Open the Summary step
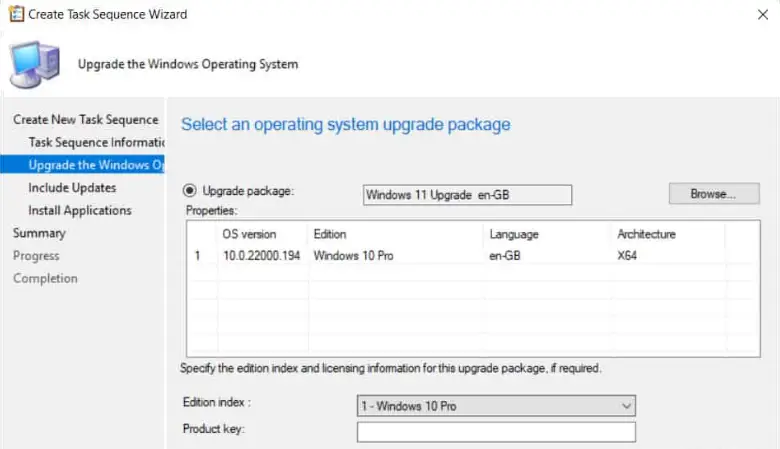780x449 pixels. [39, 233]
